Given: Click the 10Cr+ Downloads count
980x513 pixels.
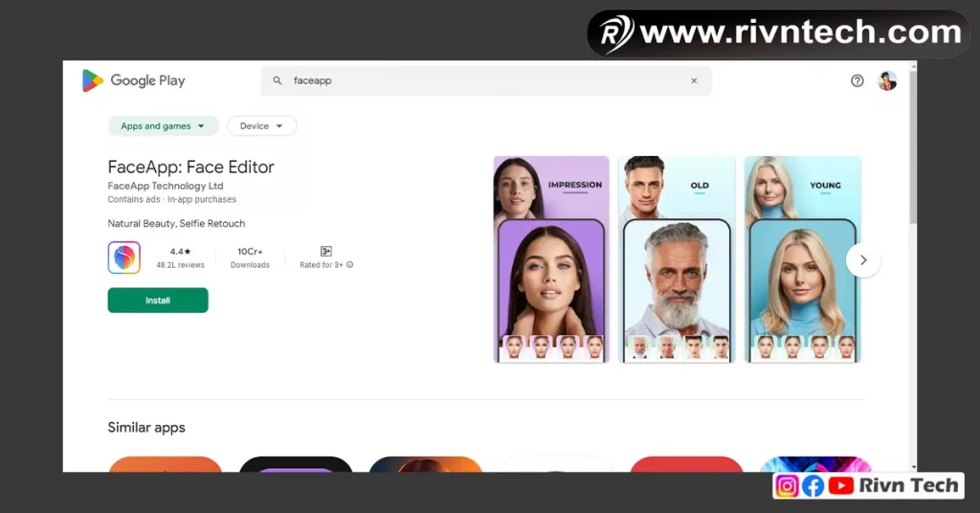Looking at the screenshot, I should tap(250, 251).
